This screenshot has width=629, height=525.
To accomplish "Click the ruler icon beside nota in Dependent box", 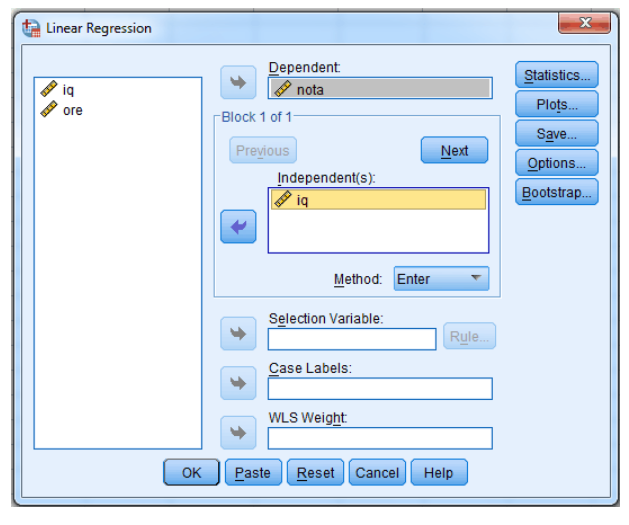I will point(283,89).
